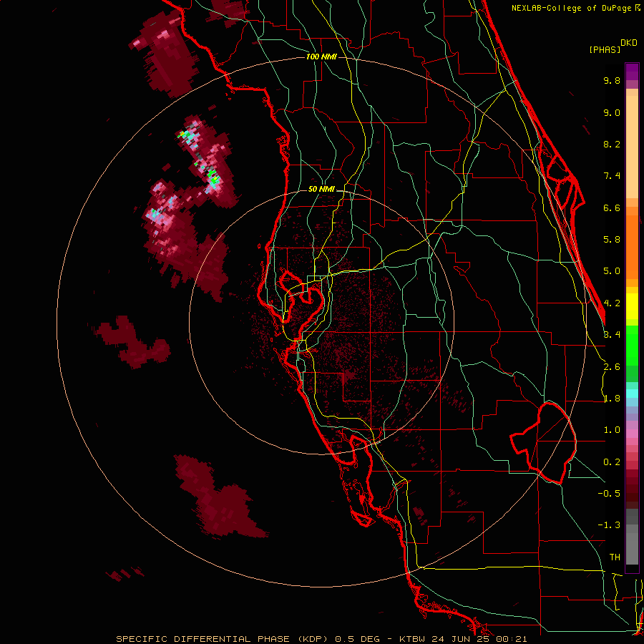The image size is (644, 644).
Task: Select the 1.8 scale value
Action: [x=612, y=399]
